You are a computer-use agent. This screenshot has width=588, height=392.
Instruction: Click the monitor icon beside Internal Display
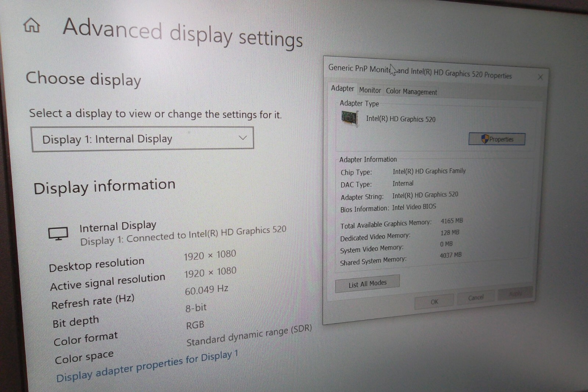[x=58, y=234]
